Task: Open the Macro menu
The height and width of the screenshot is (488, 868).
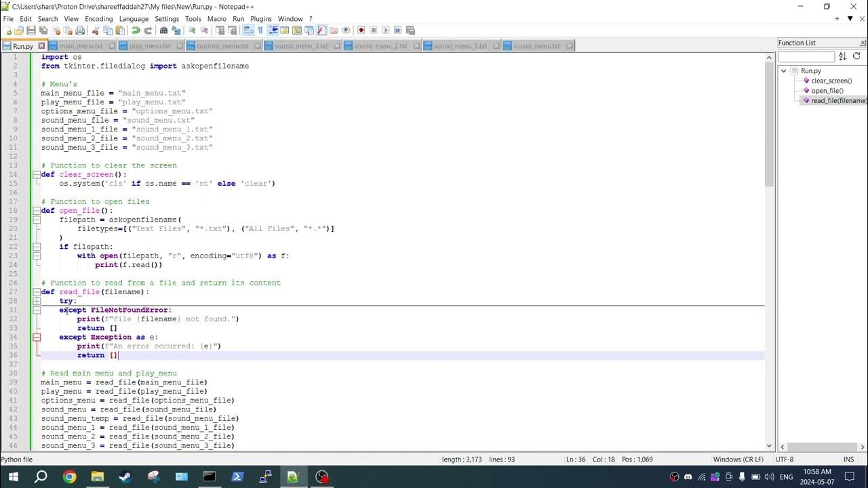Action: point(217,19)
